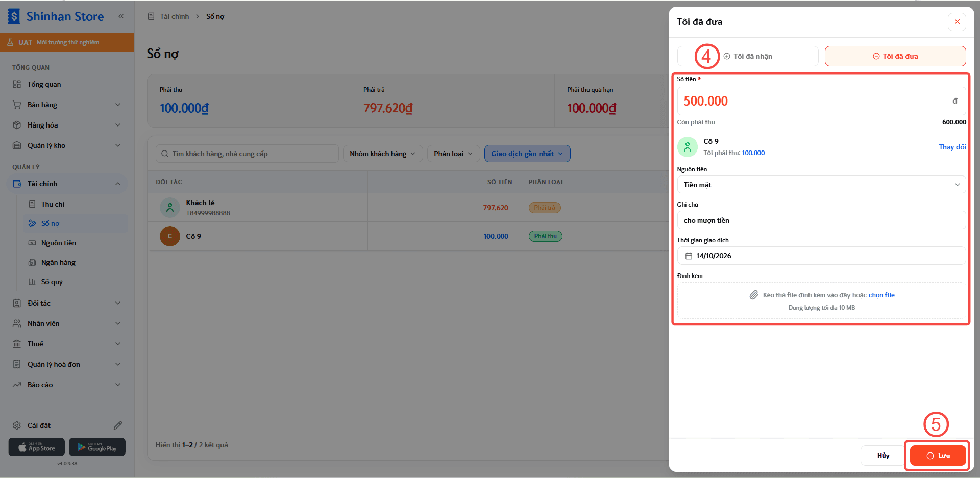This screenshot has width=980, height=478.
Task: Click the Sổ quỹ chart icon
Action: pyautogui.click(x=32, y=282)
